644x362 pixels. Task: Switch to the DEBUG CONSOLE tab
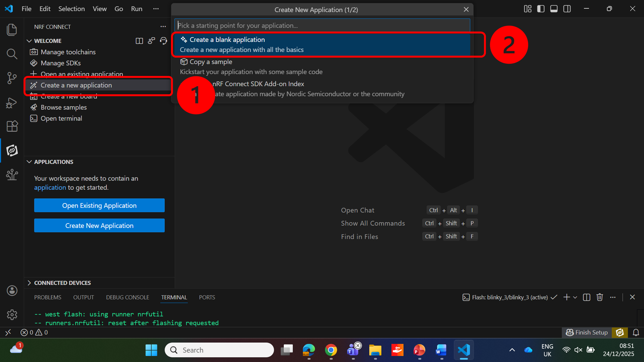pyautogui.click(x=128, y=297)
